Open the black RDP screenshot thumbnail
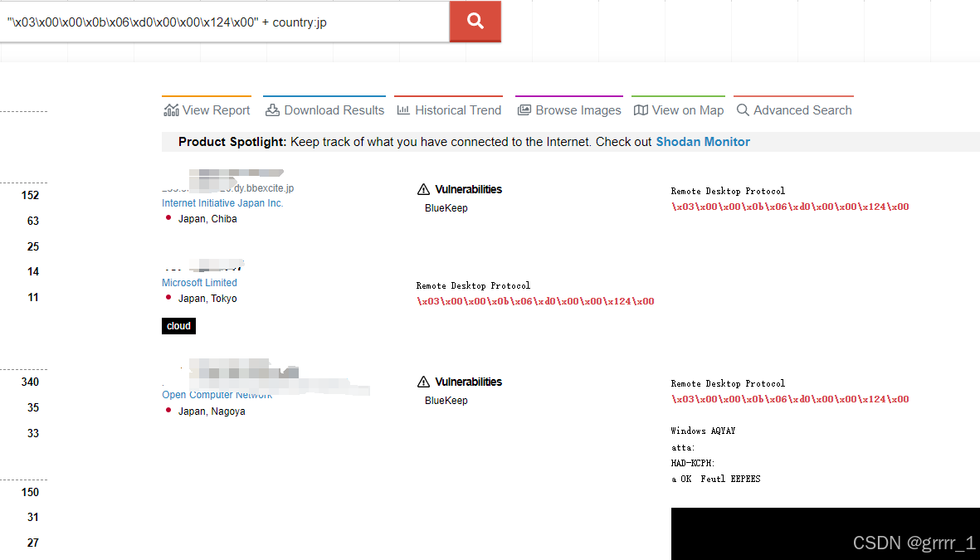The height and width of the screenshot is (560, 980). coord(825,533)
